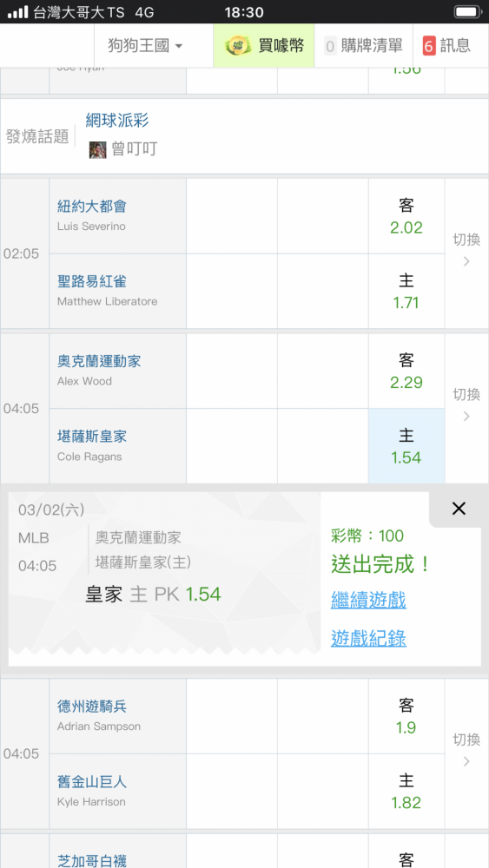Expand 切換 arrow for 德州遊騎兵 game
The image size is (489, 868).
(466, 753)
